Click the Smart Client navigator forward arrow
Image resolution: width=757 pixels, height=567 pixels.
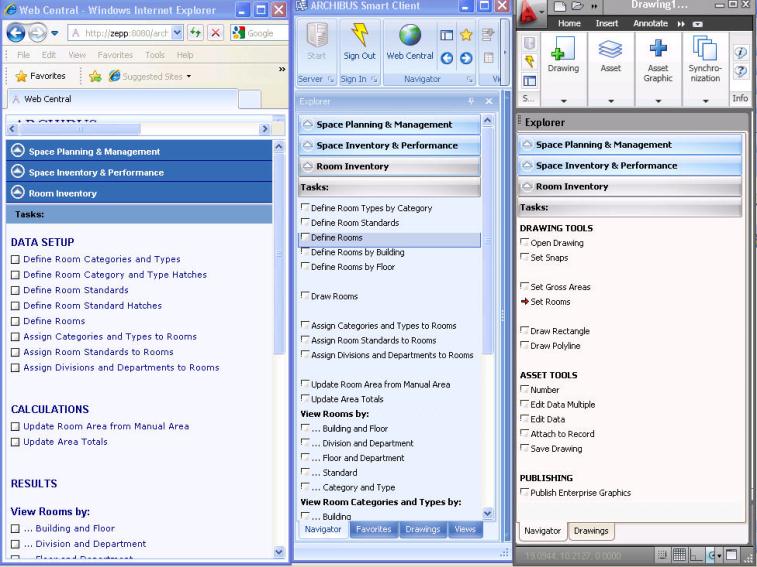(466, 58)
